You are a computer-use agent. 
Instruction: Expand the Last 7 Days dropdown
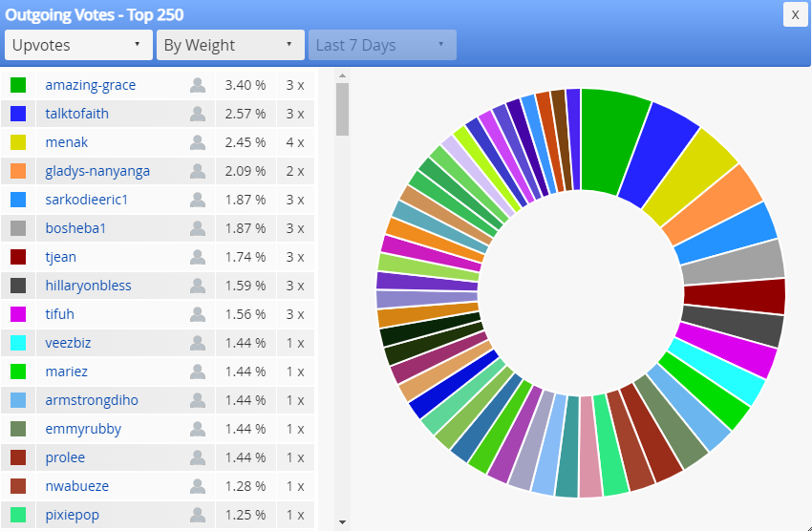[x=382, y=45]
